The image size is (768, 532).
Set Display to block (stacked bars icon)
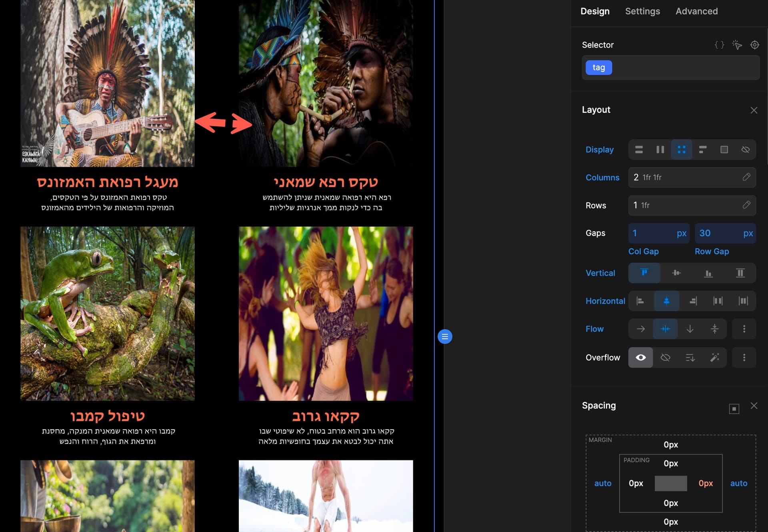coord(639,150)
